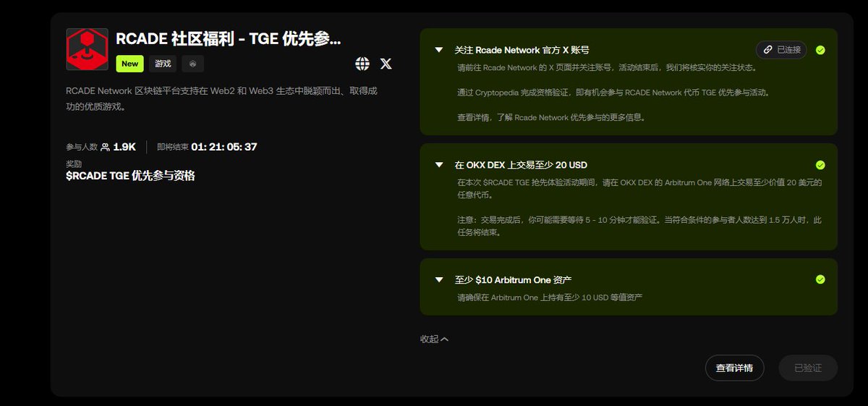The height and width of the screenshot is (406, 868).
Task: Click the small network icon tag beside 游戏
Action: pos(192,64)
